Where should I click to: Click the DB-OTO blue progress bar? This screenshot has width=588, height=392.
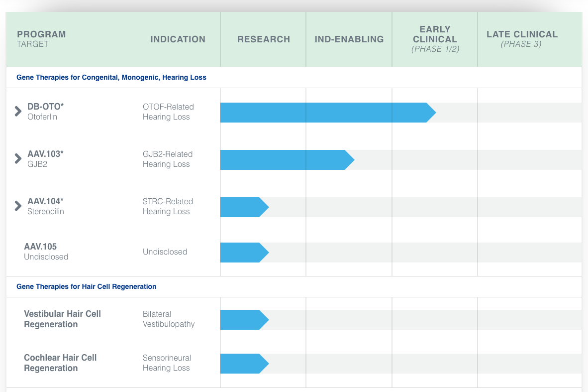[323, 113]
